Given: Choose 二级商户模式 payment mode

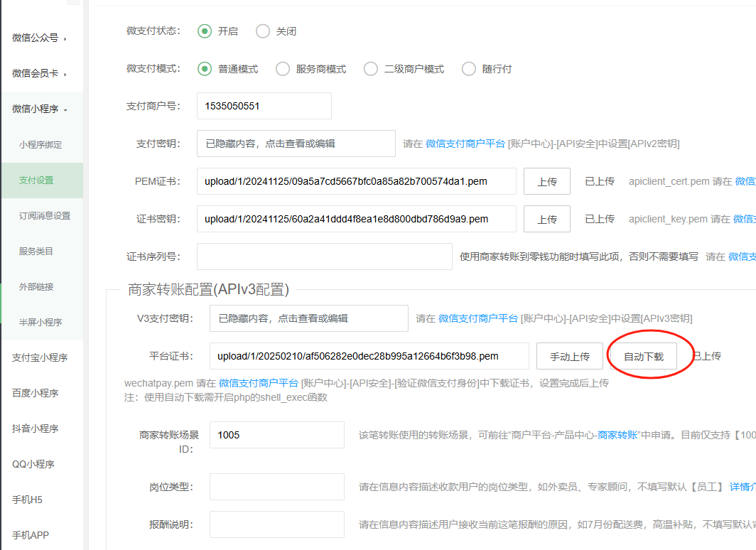Looking at the screenshot, I should (x=371, y=69).
